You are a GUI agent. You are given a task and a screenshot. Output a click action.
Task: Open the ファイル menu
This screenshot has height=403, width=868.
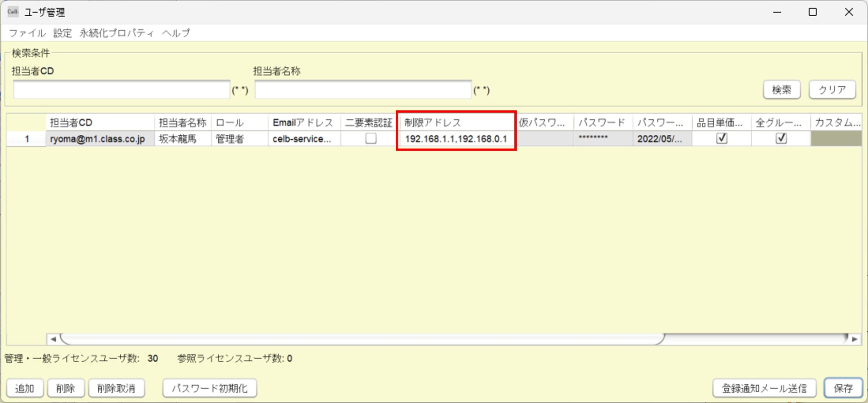tap(27, 33)
